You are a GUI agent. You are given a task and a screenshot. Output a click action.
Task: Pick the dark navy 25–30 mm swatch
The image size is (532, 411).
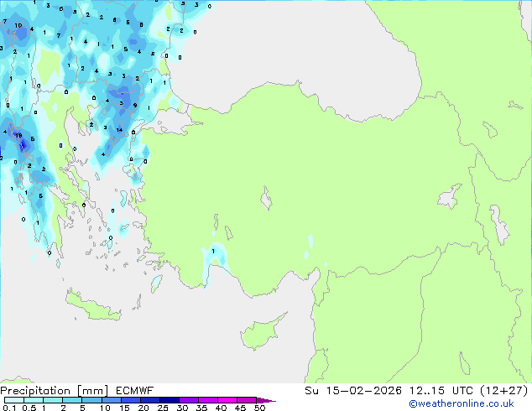(170, 400)
